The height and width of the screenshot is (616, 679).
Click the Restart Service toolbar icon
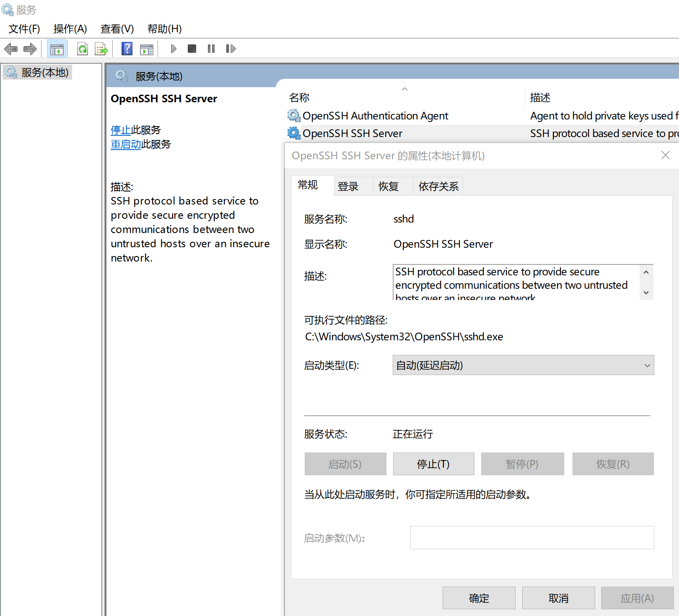click(x=231, y=49)
